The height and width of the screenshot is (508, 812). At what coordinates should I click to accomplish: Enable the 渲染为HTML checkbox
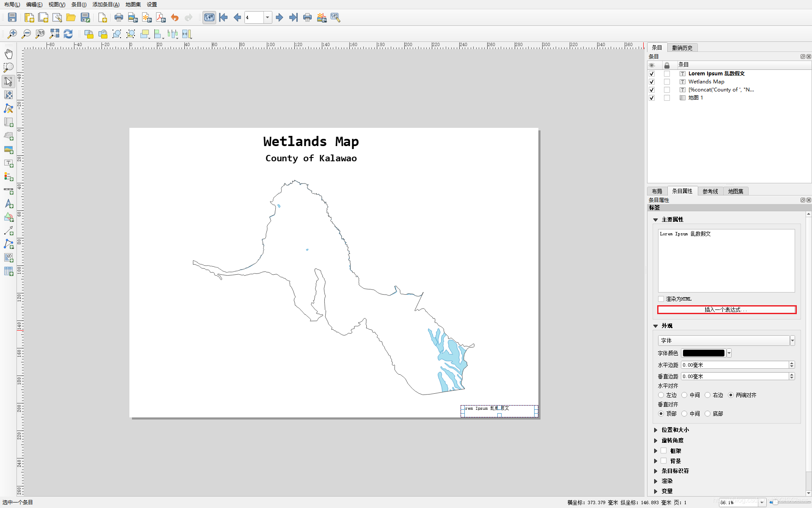661,299
